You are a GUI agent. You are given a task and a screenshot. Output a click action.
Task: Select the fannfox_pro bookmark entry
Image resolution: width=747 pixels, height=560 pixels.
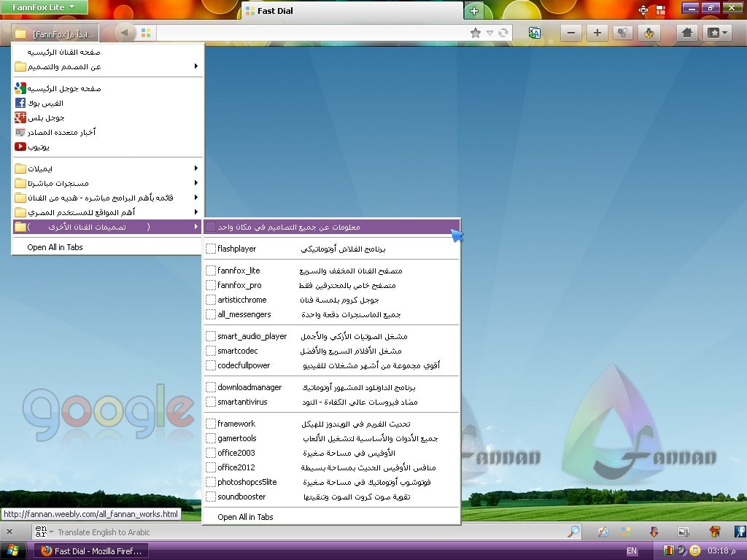332,285
